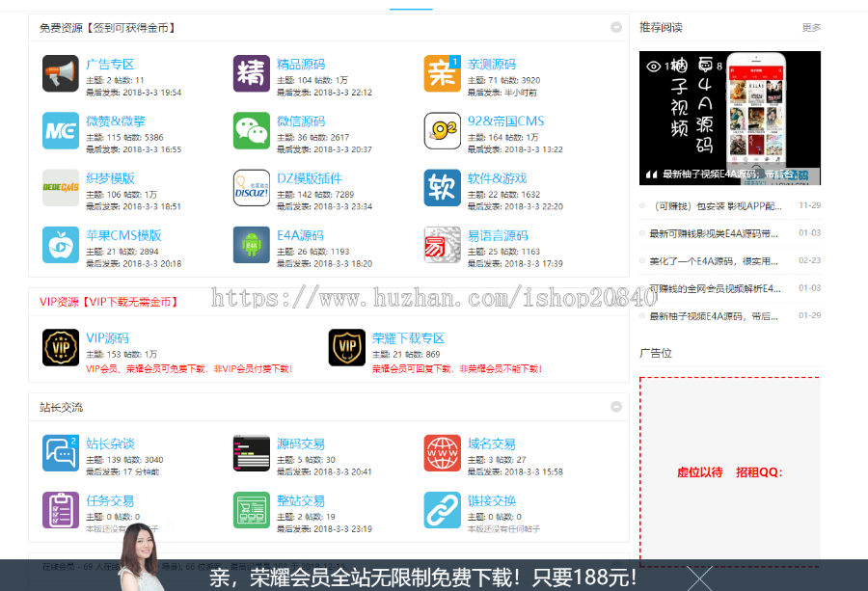
Task: Select the Discuz DZ模版插件 icon
Action: coord(251,188)
